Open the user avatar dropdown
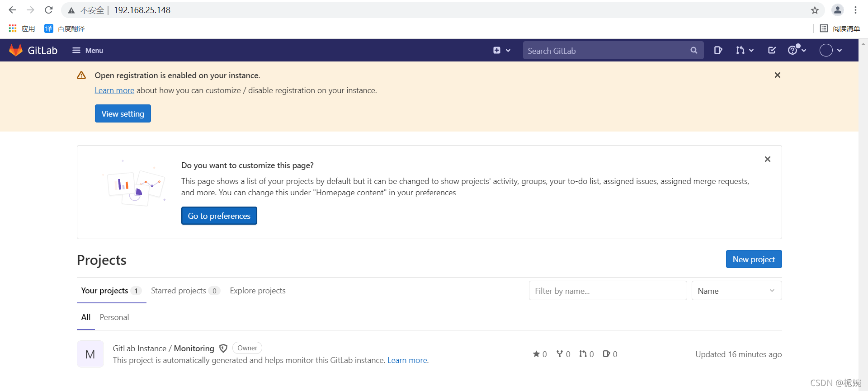 (831, 50)
